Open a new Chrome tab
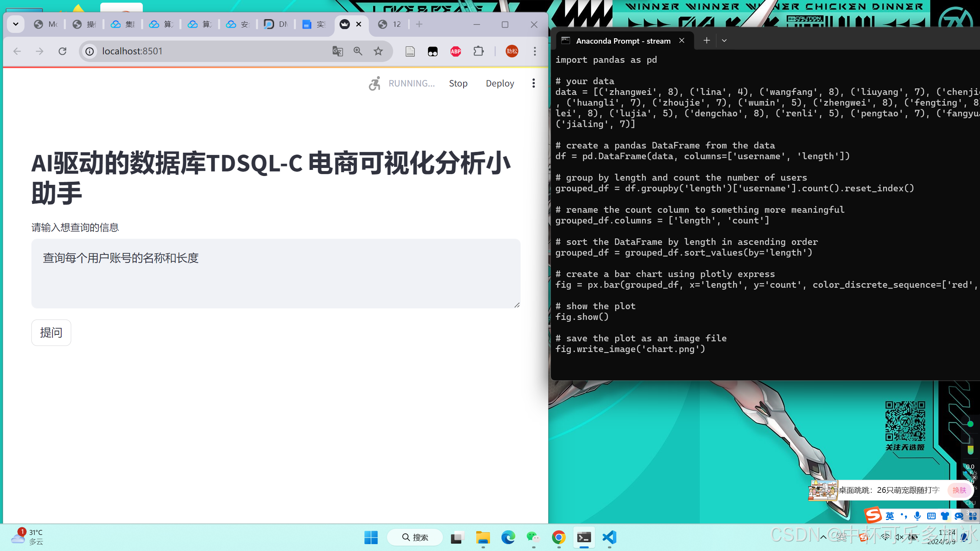The height and width of the screenshot is (551, 980). (419, 24)
